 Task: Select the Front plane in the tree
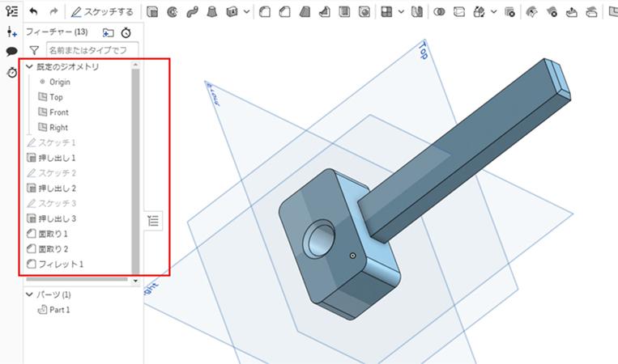click(58, 112)
